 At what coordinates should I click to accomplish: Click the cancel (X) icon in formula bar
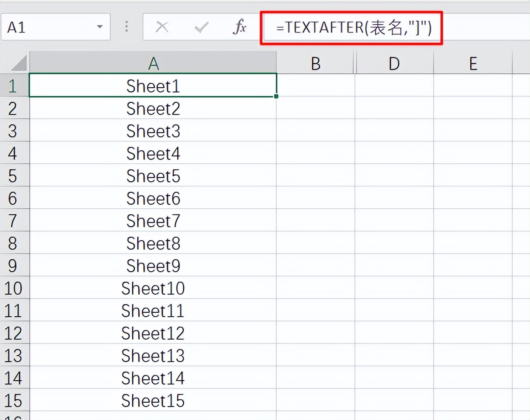click(162, 27)
